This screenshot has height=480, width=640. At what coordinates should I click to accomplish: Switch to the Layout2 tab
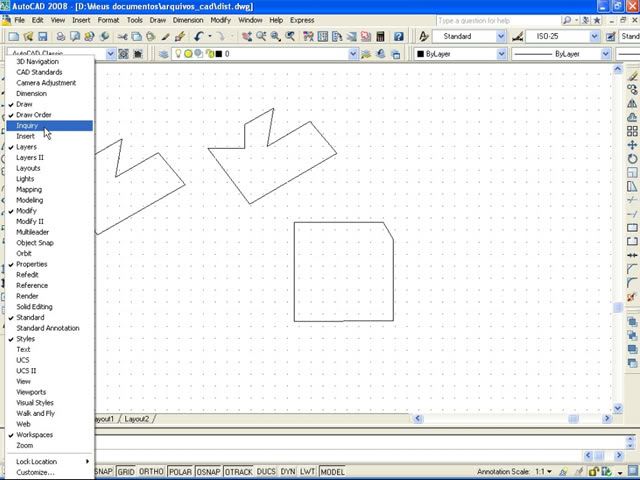(x=137, y=419)
